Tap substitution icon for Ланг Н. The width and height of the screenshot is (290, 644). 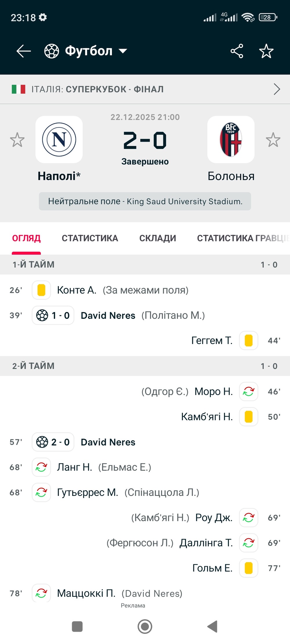click(41, 467)
